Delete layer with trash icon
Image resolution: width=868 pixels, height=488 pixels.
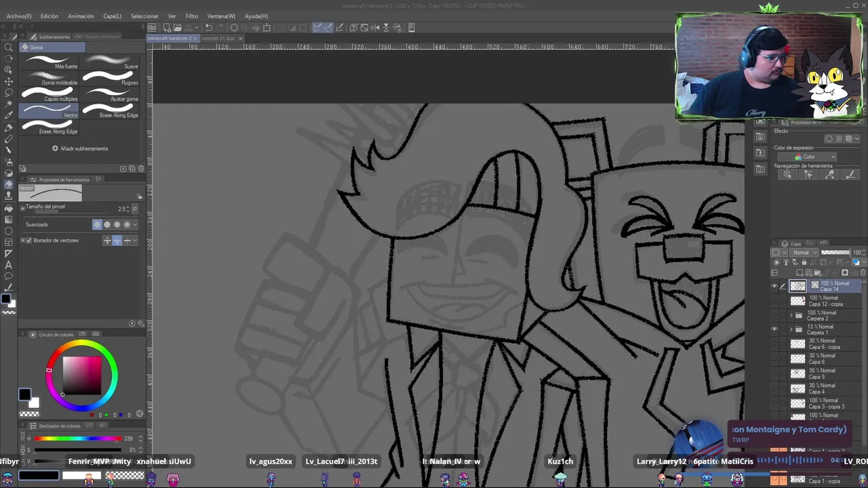click(863, 272)
